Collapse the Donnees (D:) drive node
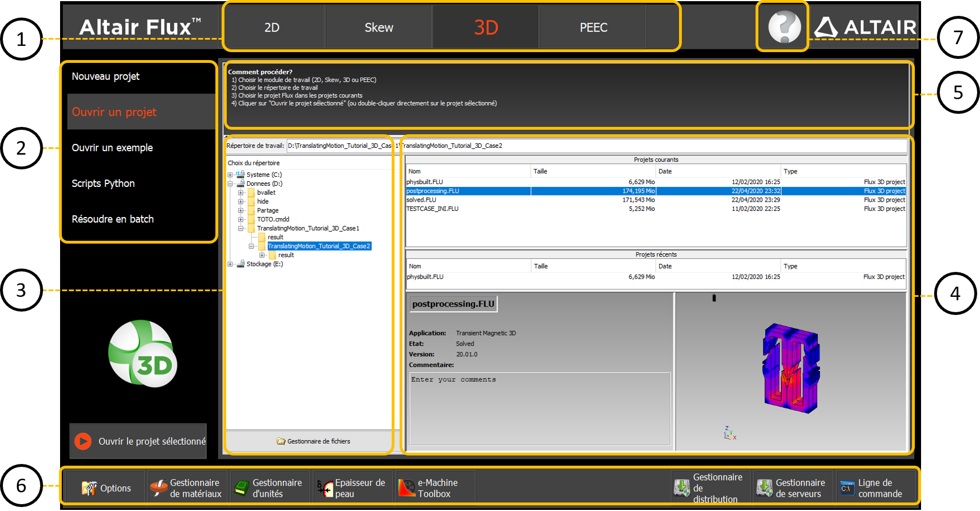The width and height of the screenshot is (980, 511). click(230, 184)
